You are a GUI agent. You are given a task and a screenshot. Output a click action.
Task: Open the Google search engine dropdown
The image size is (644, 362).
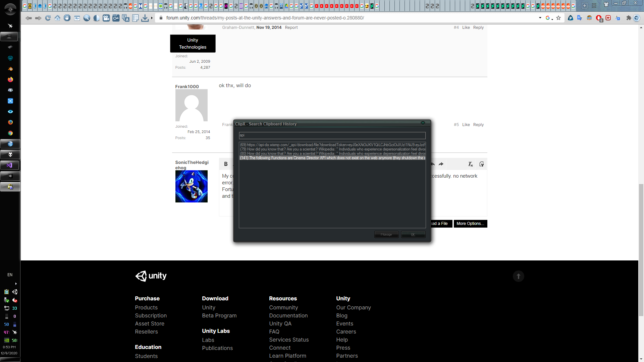pos(549,18)
